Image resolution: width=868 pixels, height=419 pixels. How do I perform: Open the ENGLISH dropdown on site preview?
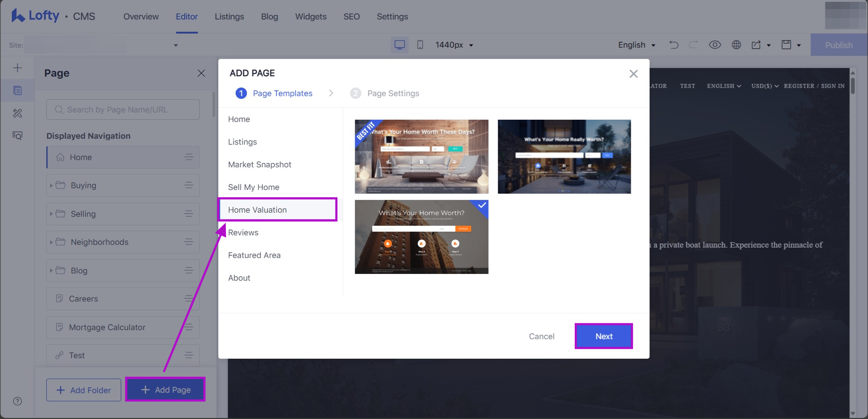point(724,86)
